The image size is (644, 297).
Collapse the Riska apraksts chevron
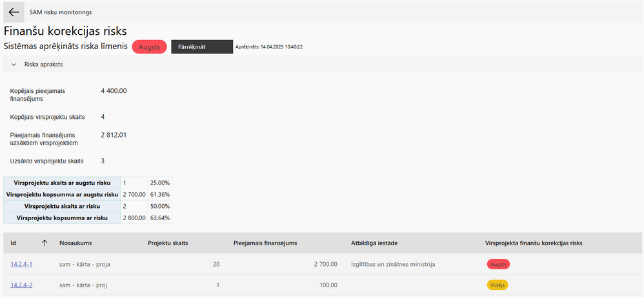point(14,65)
